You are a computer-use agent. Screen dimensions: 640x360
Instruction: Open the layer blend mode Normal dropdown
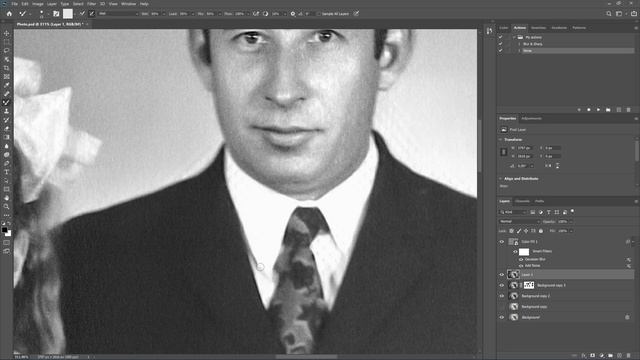pos(519,221)
